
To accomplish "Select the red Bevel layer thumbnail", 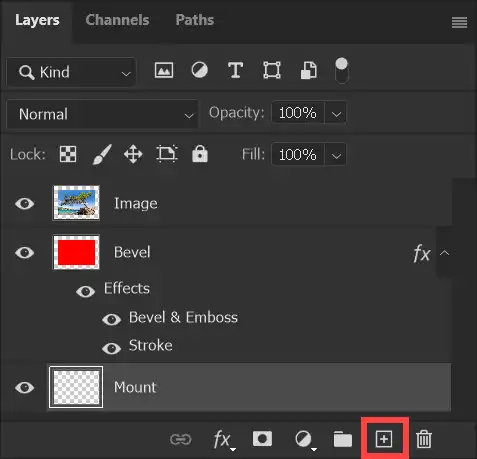I will click(76, 252).
